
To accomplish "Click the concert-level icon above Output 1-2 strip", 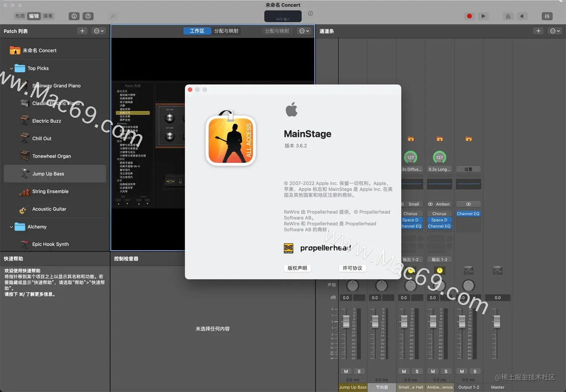I will pyautogui.click(x=469, y=139).
